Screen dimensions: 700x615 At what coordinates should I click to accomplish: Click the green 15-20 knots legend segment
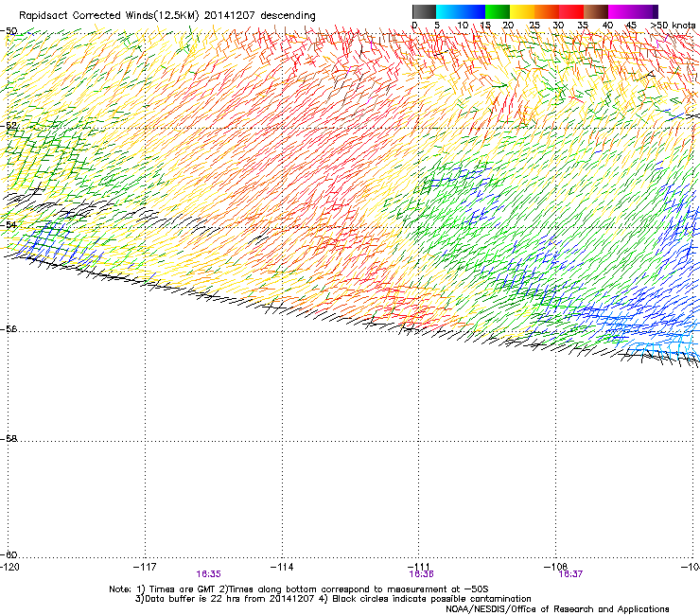(x=498, y=11)
